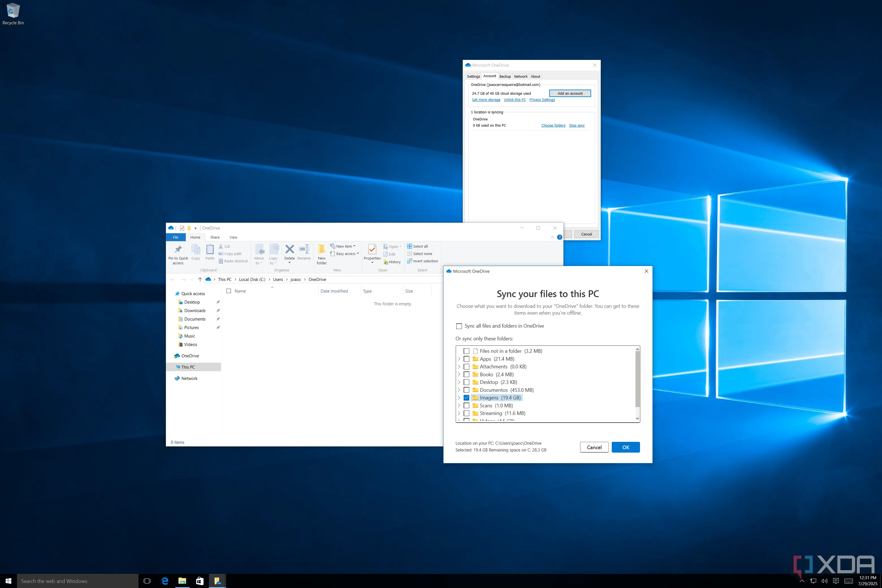Check the Desktop folder checkbox in sync list
This screenshot has width=882, height=588.
(466, 382)
